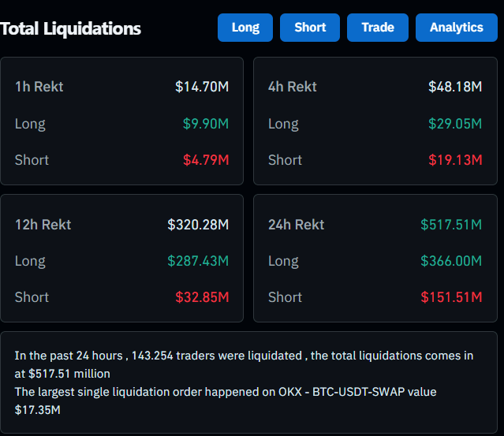Click the Total Liquidations heading
Image resolution: width=504 pixels, height=436 pixels.
tap(71, 29)
